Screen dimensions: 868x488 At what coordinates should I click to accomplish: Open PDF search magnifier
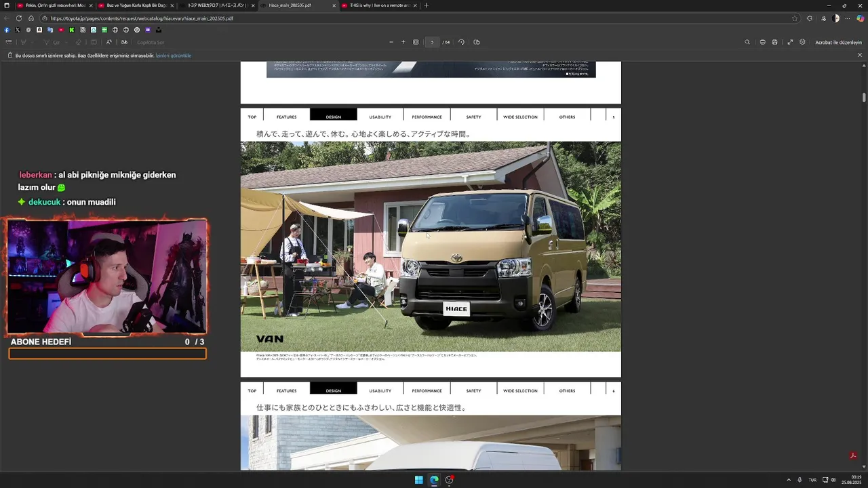(x=747, y=42)
